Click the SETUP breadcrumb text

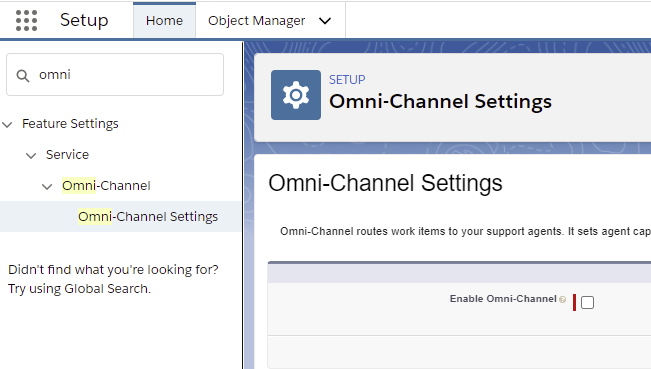point(347,79)
